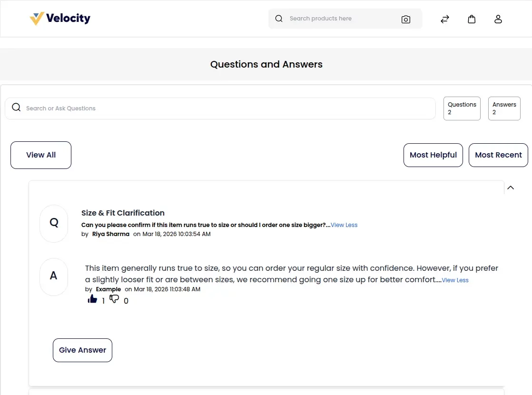Open the user account icon
532x395 pixels.
498,19
